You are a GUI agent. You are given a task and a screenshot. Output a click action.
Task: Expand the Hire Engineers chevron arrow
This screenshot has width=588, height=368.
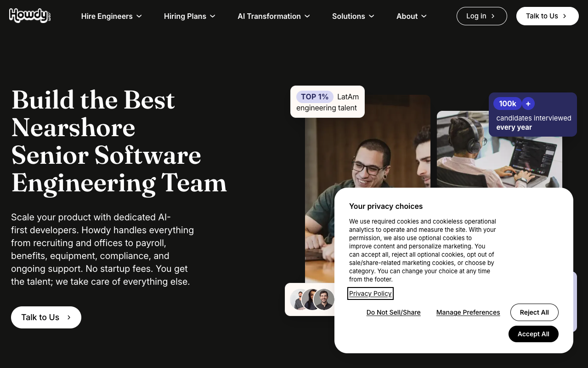(139, 16)
